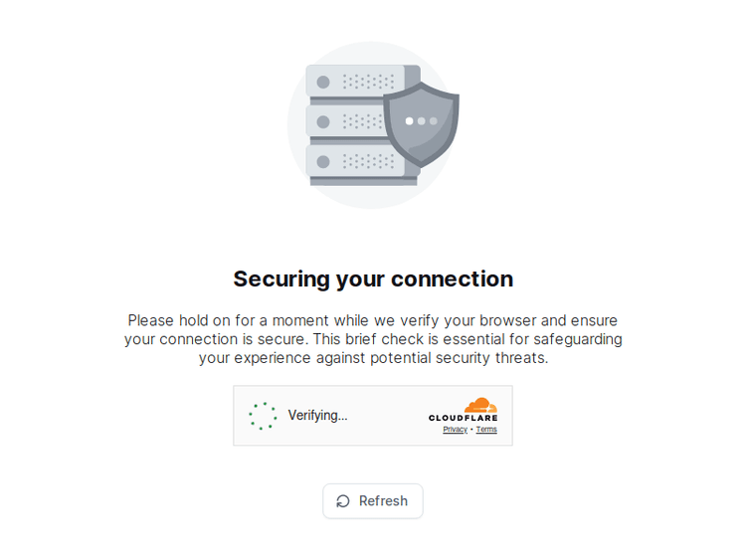The width and height of the screenshot is (746, 560).
Task: Click the round indicator on bottom server
Action: point(323,161)
